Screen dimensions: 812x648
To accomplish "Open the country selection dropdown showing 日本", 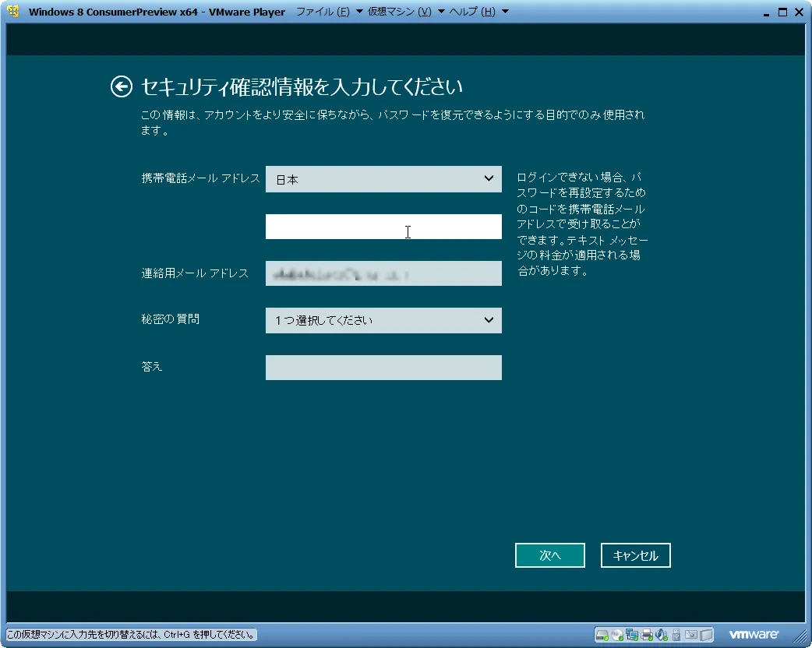I will (x=383, y=179).
